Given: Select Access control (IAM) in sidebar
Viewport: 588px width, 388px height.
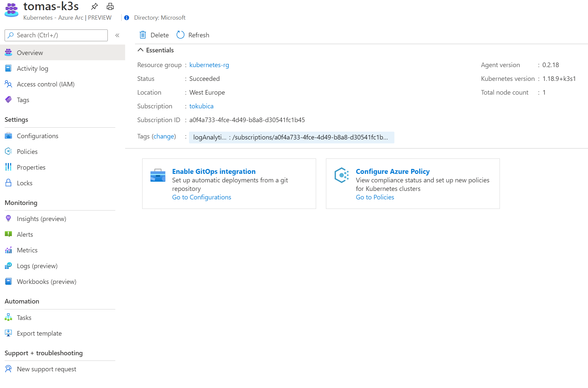Looking at the screenshot, I should (46, 84).
